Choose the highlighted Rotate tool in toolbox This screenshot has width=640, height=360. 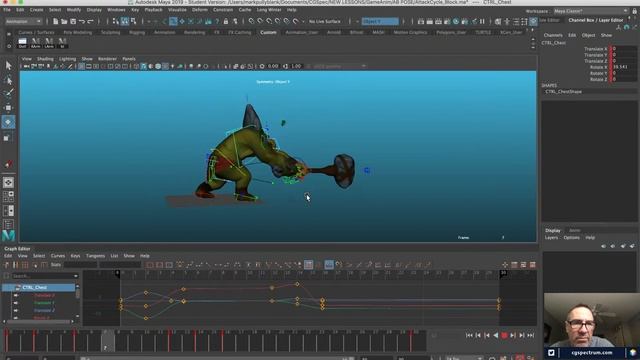point(8,122)
